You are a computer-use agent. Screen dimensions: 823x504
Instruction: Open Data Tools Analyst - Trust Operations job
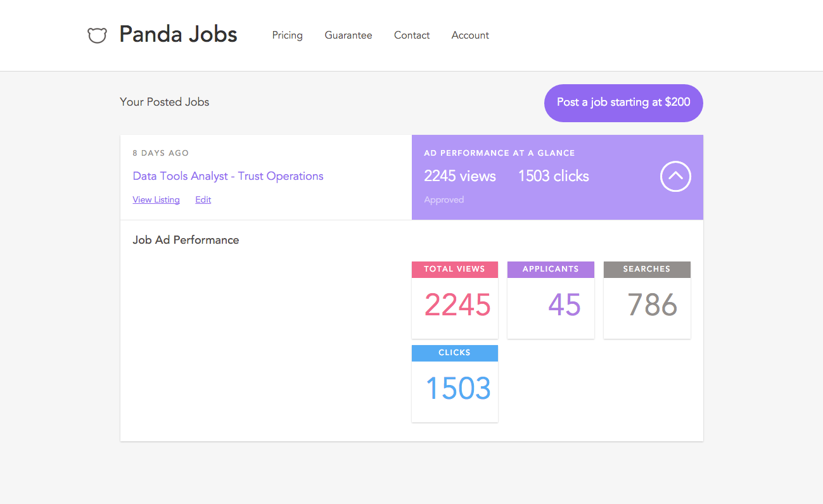coord(228,176)
